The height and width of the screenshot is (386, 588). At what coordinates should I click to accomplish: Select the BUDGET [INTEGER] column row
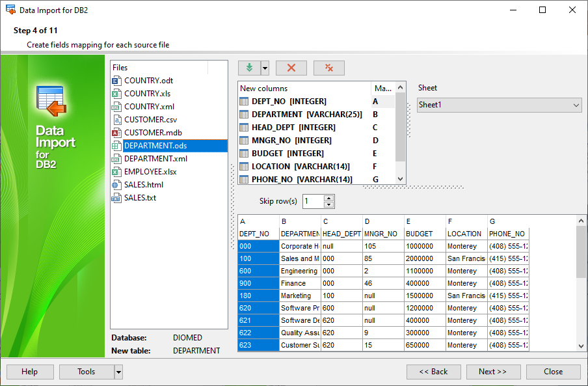(x=287, y=154)
